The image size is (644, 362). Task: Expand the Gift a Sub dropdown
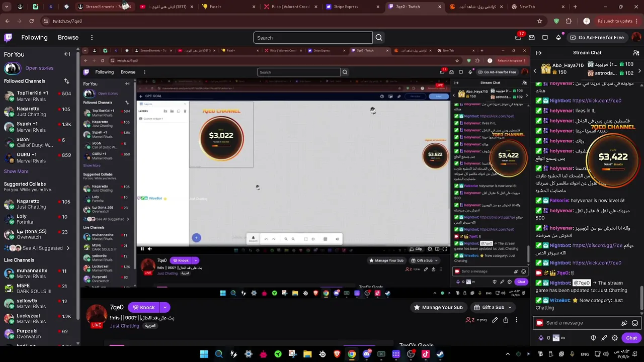click(510, 307)
